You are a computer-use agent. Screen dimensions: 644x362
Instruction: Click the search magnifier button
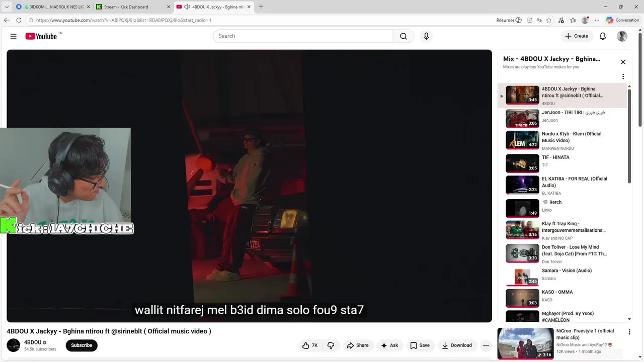(404, 36)
